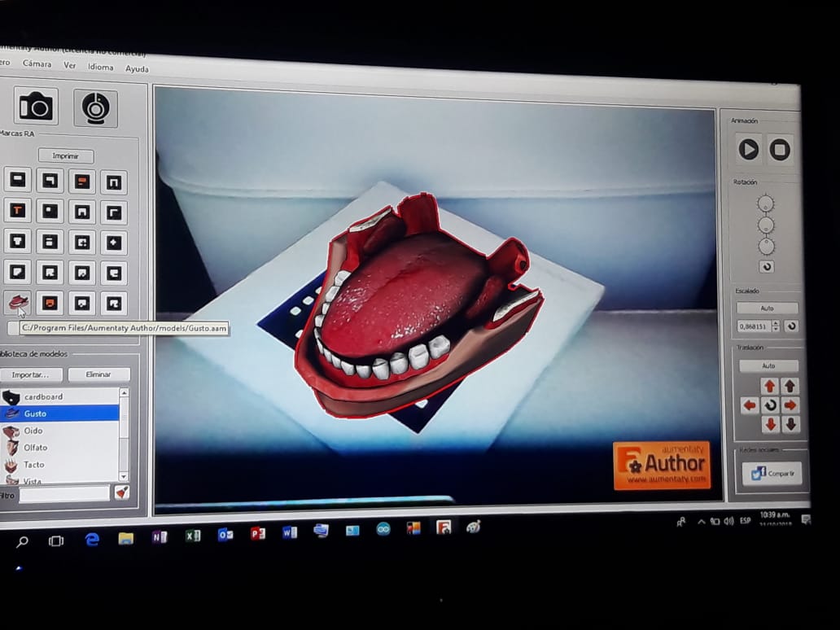The image size is (840, 630).
Task: Open the Ver menu
Action: [x=70, y=65]
